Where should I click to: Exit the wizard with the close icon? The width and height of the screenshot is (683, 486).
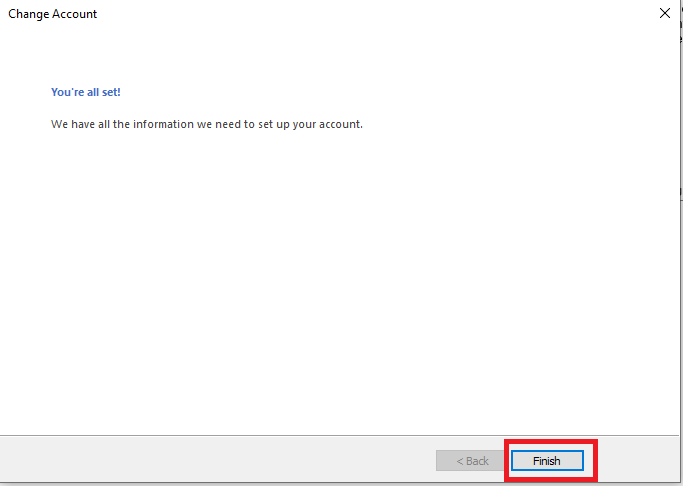(x=665, y=14)
